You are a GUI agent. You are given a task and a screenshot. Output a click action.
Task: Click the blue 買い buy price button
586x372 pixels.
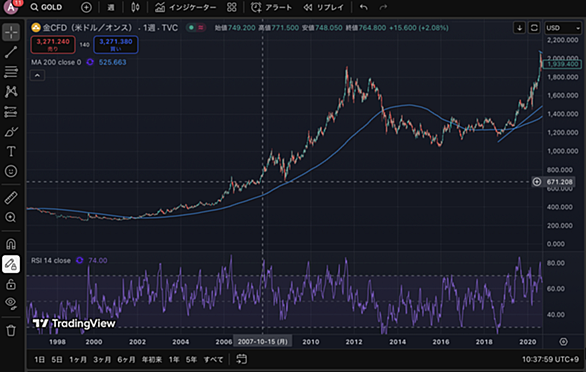pyautogui.click(x=116, y=44)
